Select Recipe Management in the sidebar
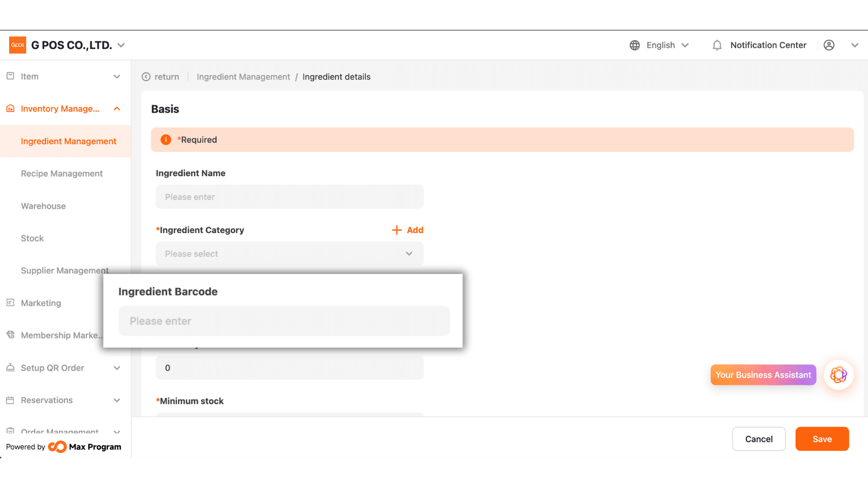This screenshot has height=488, width=868. tap(61, 174)
